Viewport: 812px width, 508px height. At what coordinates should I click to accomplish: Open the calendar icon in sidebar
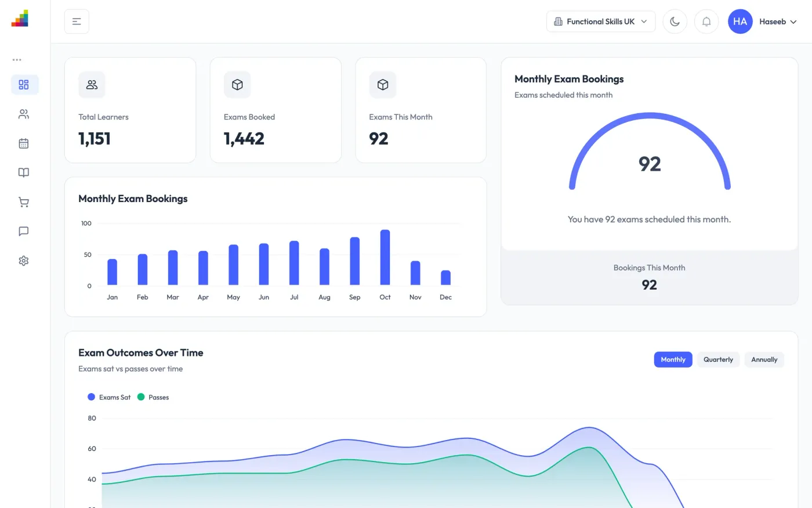point(24,143)
